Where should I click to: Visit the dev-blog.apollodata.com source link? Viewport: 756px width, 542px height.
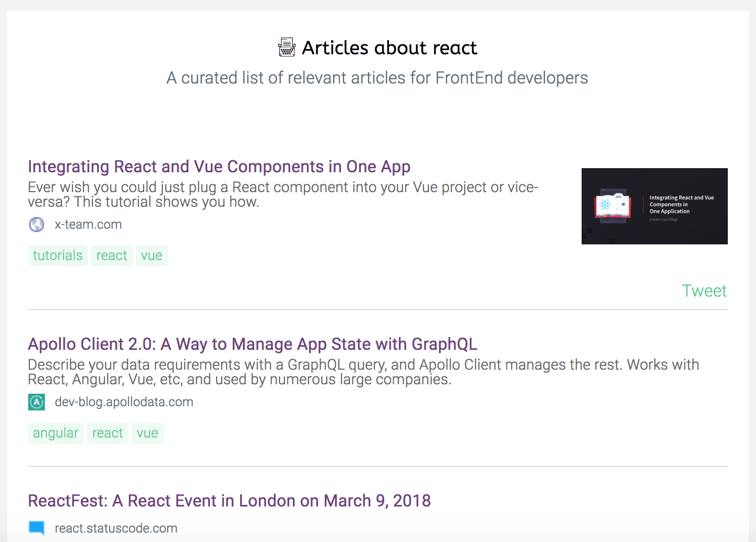tap(124, 402)
